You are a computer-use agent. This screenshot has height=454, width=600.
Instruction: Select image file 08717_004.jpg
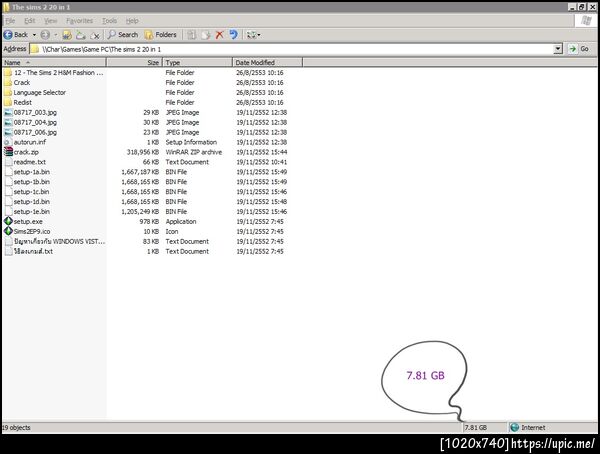[31, 122]
